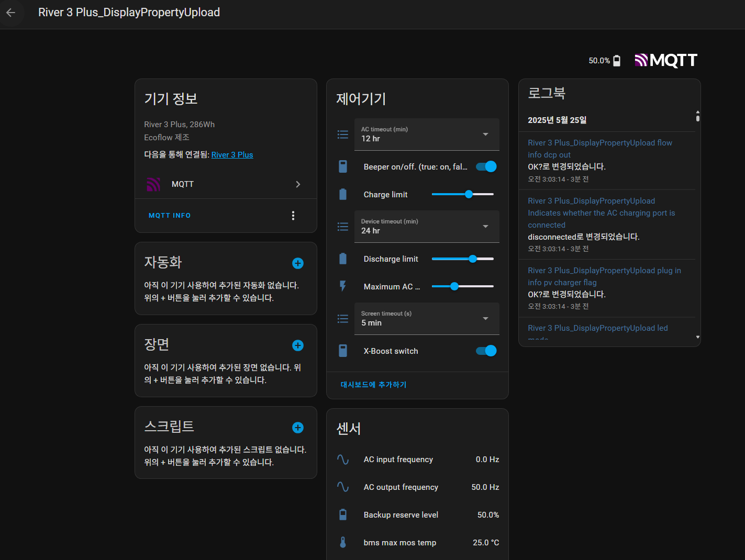Toggle the Beeper on/off switch
The width and height of the screenshot is (745, 560).
[x=486, y=166]
